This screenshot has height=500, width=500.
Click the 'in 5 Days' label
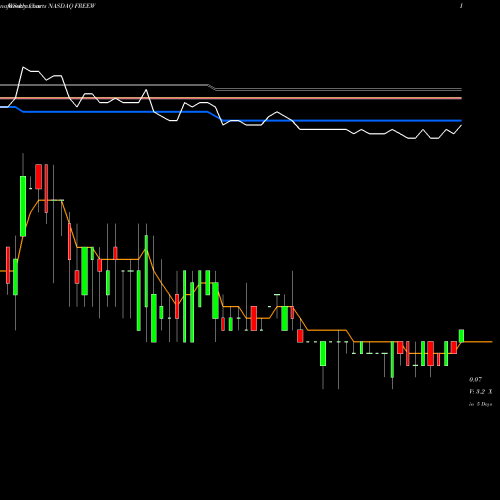pos(481,404)
